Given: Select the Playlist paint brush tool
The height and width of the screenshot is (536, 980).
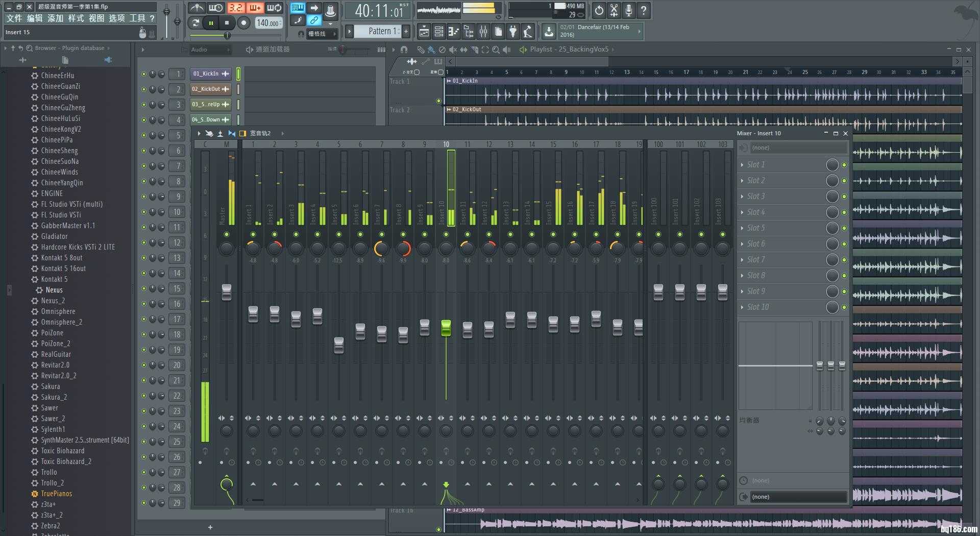Looking at the screenshot, I should click(431, 50).
